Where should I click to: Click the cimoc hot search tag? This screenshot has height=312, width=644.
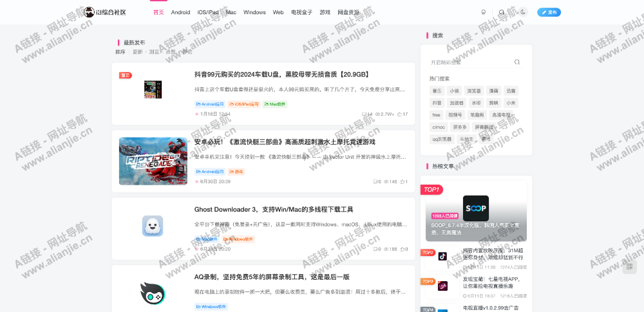(438, 127)
